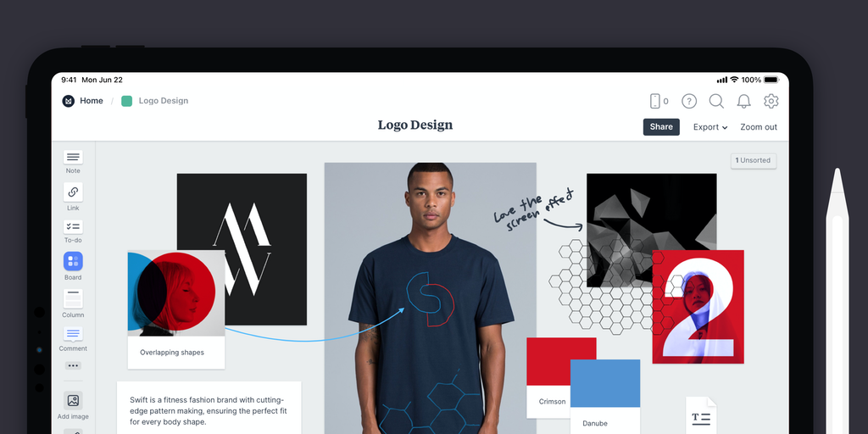Expand the Export dropdown menu
Screen dimensions: 868x434
[x=710, y=127]
